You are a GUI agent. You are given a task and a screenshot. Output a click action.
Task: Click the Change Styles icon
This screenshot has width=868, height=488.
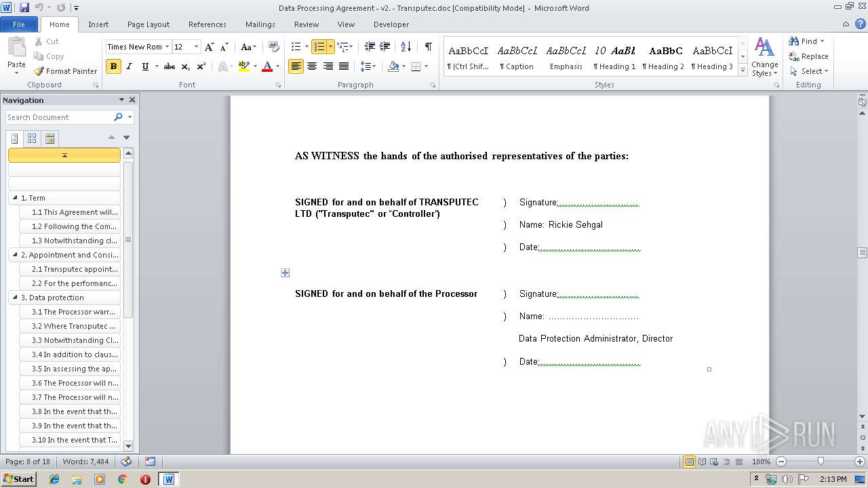pos(764,47)
